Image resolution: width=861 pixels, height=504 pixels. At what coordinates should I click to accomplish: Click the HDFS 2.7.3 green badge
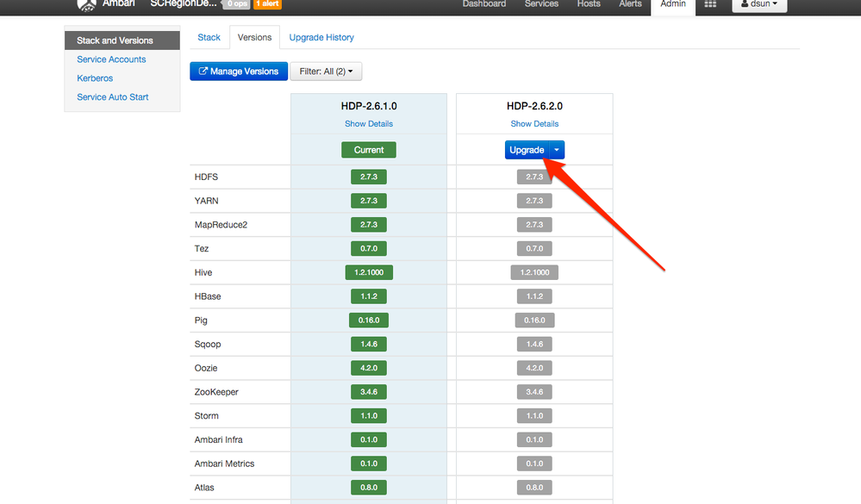tap(369, 177)
